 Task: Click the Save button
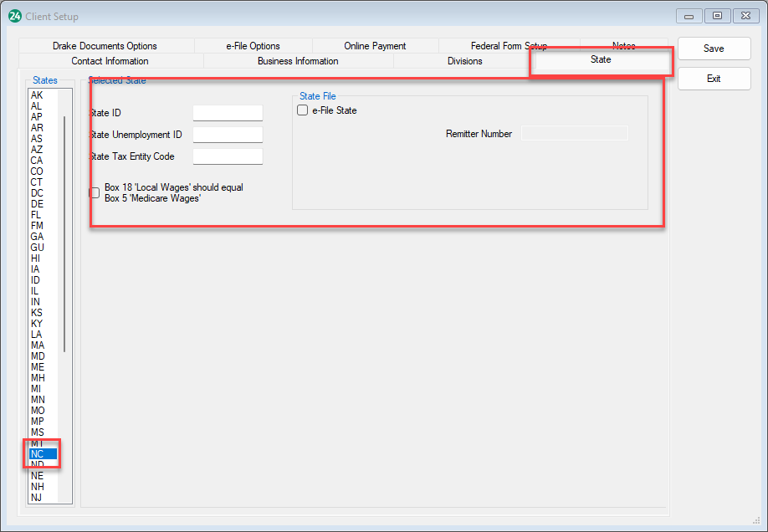714,49
